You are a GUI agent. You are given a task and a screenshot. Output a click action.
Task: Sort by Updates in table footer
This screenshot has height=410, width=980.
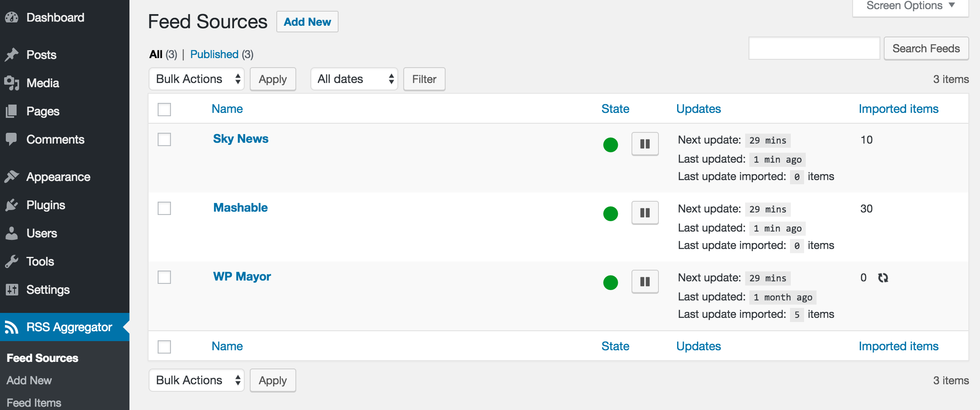click(x=698, y=346)
